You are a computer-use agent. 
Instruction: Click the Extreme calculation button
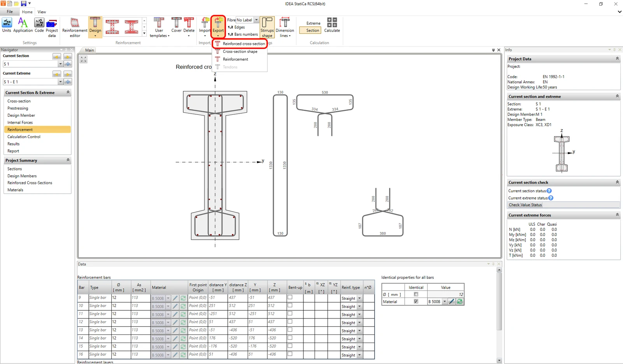point(313,23)
